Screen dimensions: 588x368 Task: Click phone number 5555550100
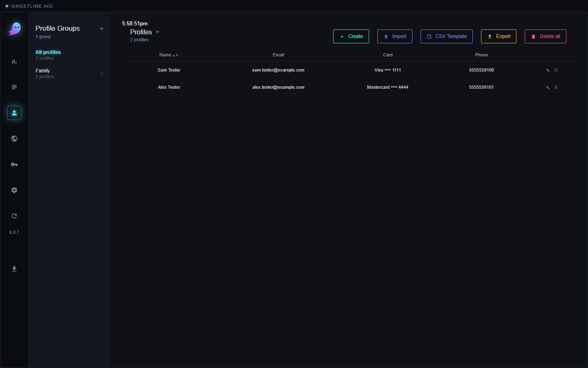point(481,70)
